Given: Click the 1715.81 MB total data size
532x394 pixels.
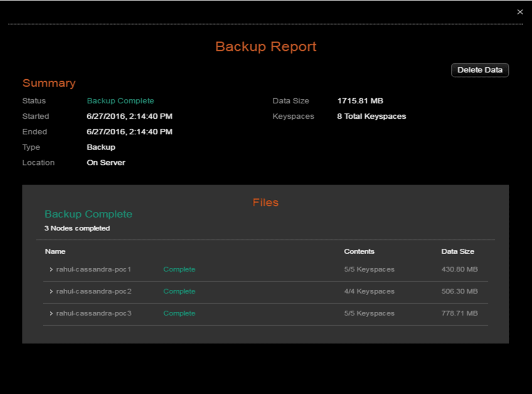Looking at the screenshot, I should coord(360,101).
